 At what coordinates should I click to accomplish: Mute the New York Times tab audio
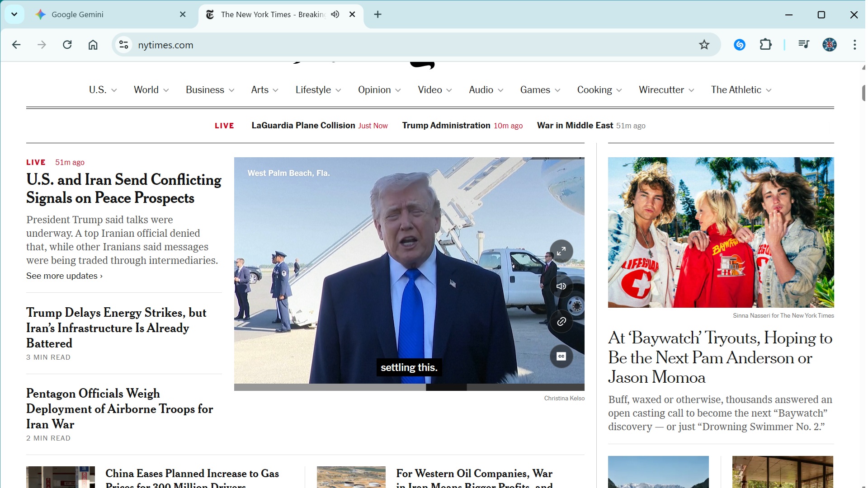coord(335,14)
